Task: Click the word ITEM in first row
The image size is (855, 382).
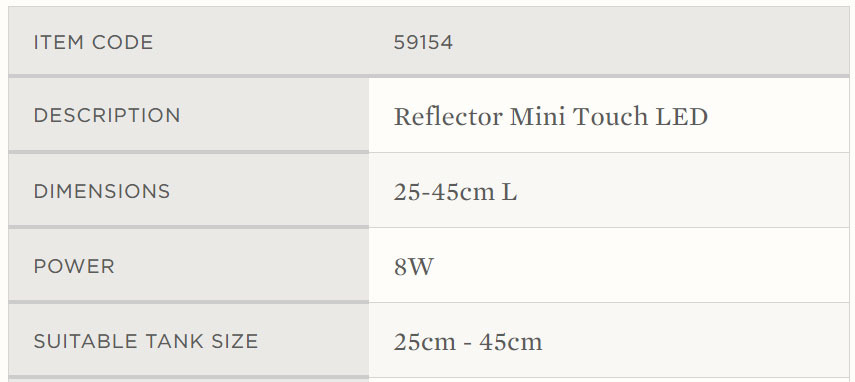Action: 58,43
